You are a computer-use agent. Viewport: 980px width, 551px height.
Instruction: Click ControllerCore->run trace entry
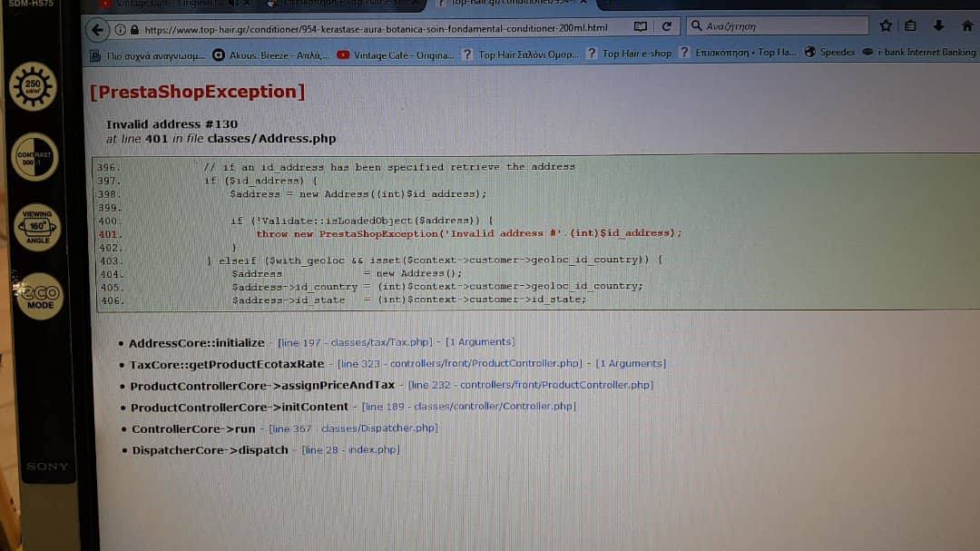click(x=193, y=429)
